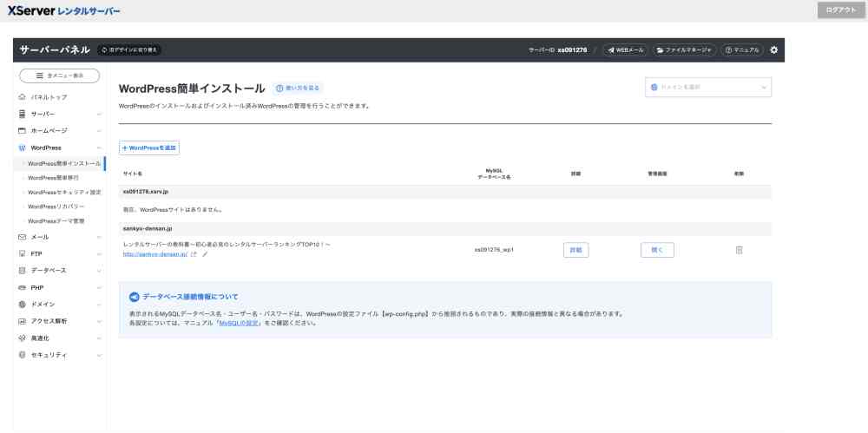This screenshot has width=868, height=433.
Task: Toggle the 全メニュー表示 sidebar button
Action: (58, 76)
